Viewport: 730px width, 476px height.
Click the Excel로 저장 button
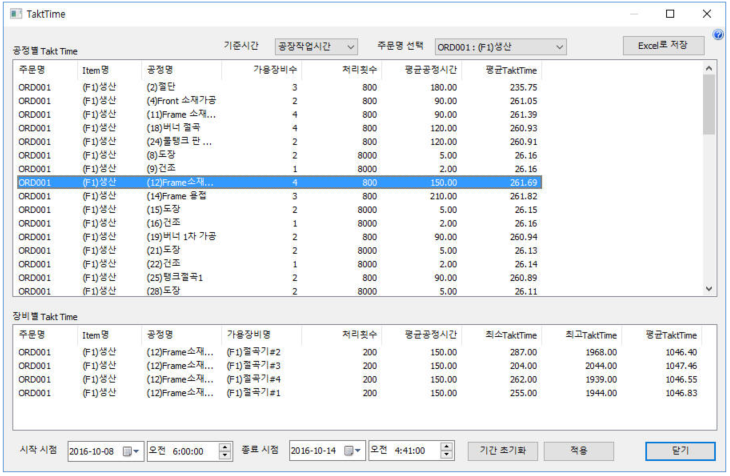663,46
